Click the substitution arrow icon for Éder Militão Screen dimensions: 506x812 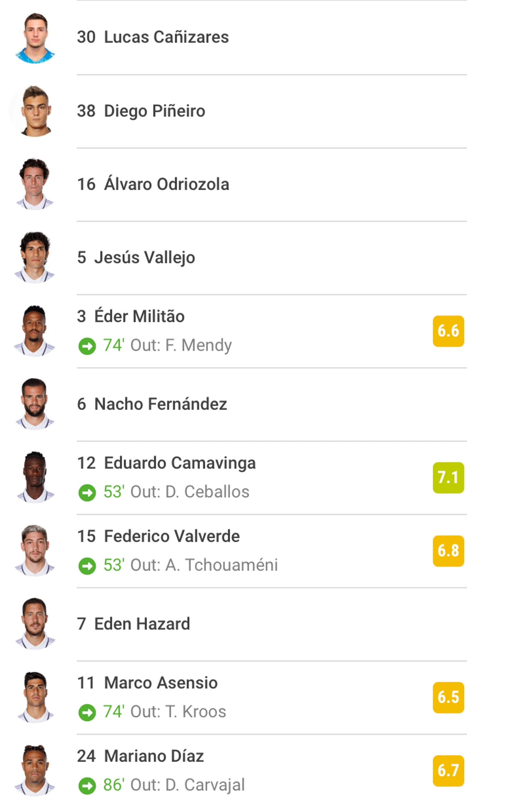[x=87, y=346]
